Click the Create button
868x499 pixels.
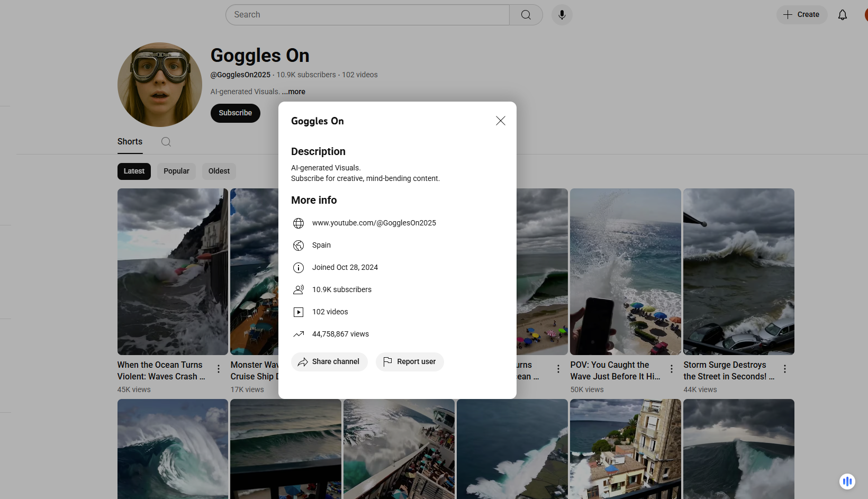point(802,15)
